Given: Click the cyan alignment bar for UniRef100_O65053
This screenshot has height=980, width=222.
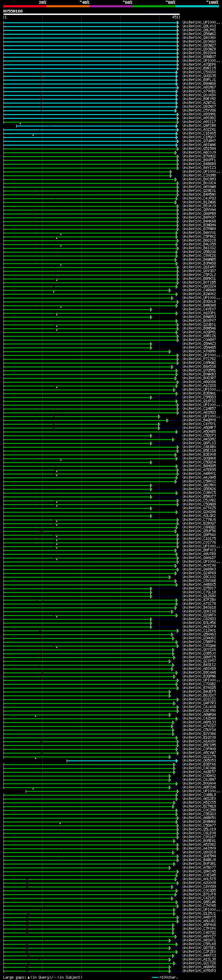Looking at the screenshot, I should (122, 761).
